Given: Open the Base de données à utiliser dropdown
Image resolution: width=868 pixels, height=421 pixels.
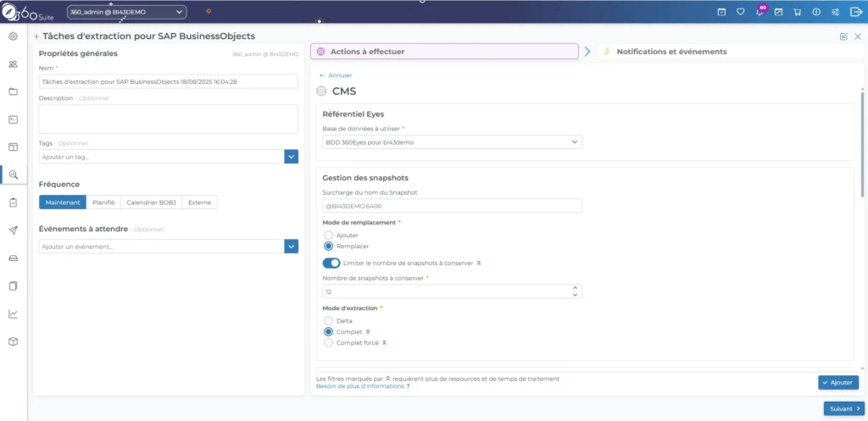Looking at the screenshot, I should (x=452, y=142).
